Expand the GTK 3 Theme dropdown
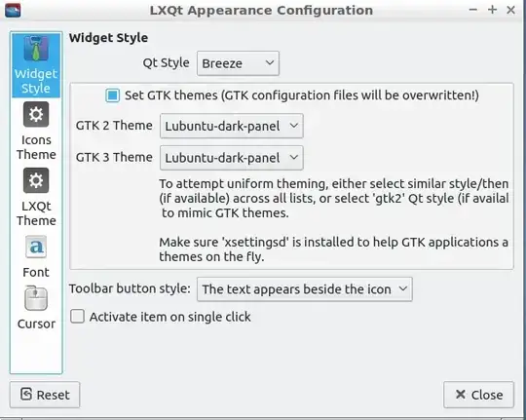This screenshot has height=420, width=526. pos(232,158)
